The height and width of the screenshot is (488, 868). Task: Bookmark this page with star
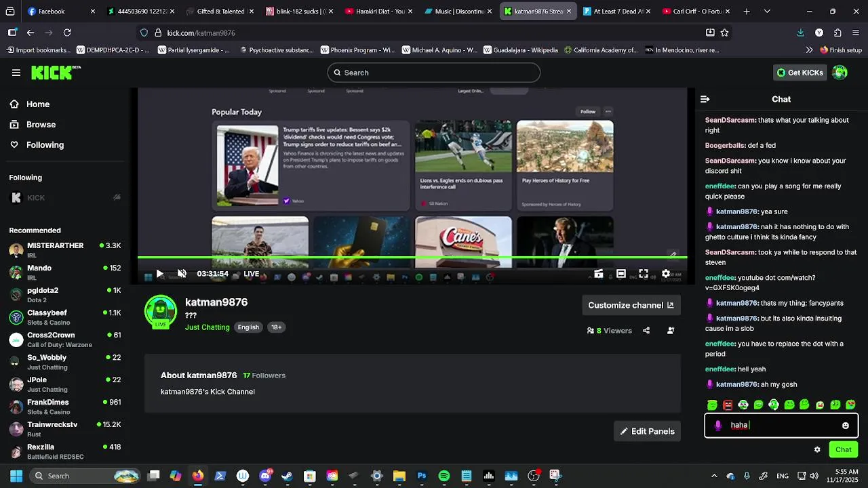coord(724,33)
